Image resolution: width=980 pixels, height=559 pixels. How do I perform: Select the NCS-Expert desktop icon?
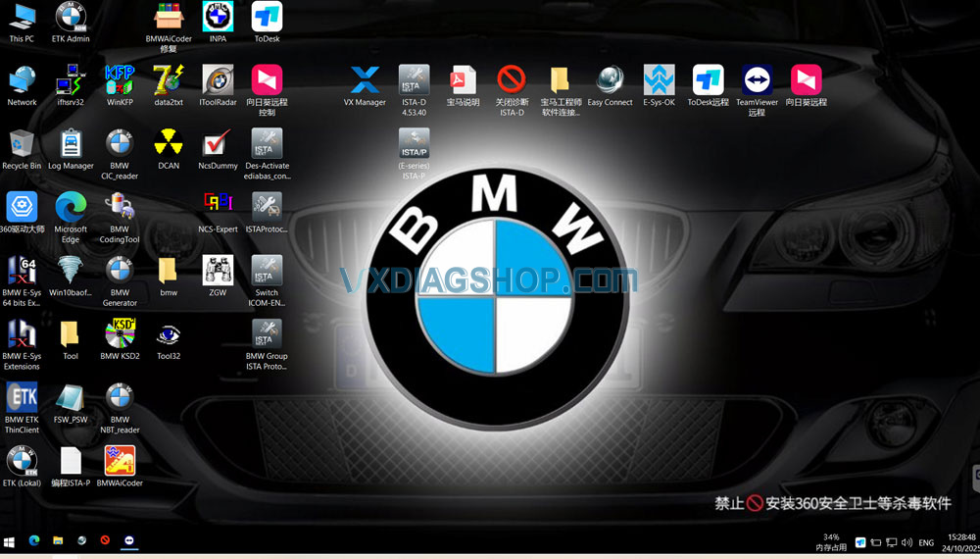tap(218, 207)
